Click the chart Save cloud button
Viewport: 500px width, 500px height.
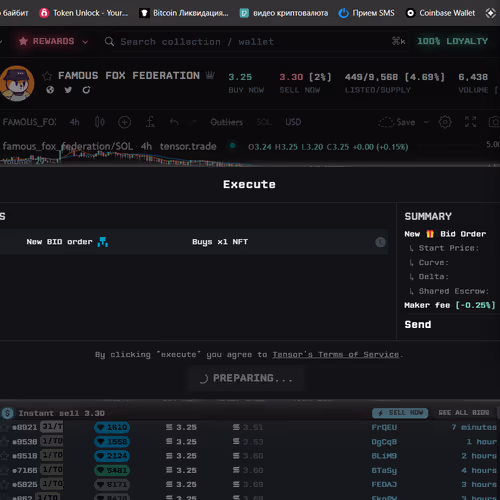[x=397, y=122]
